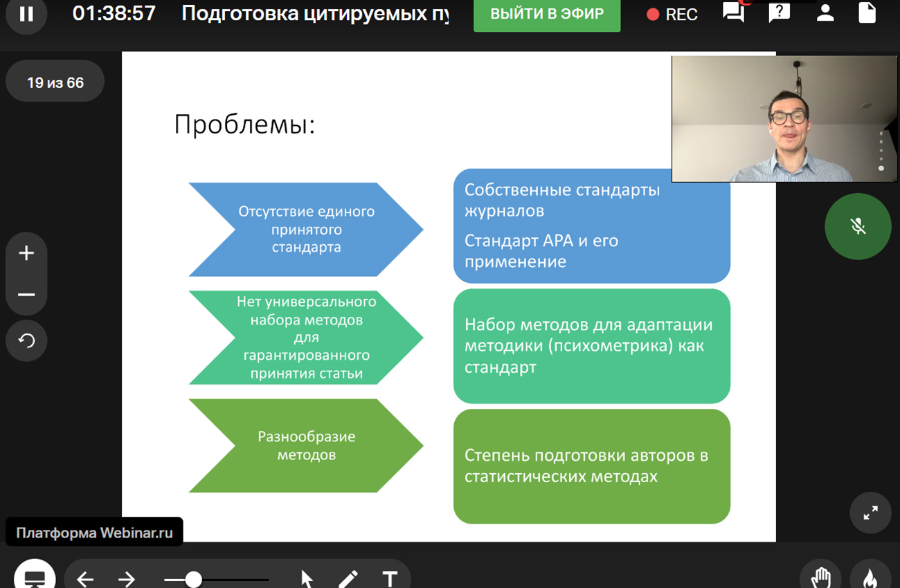The image size is (900, 588).
Task: Zoom out of the slide with minus
Action: tap(26, 295)
